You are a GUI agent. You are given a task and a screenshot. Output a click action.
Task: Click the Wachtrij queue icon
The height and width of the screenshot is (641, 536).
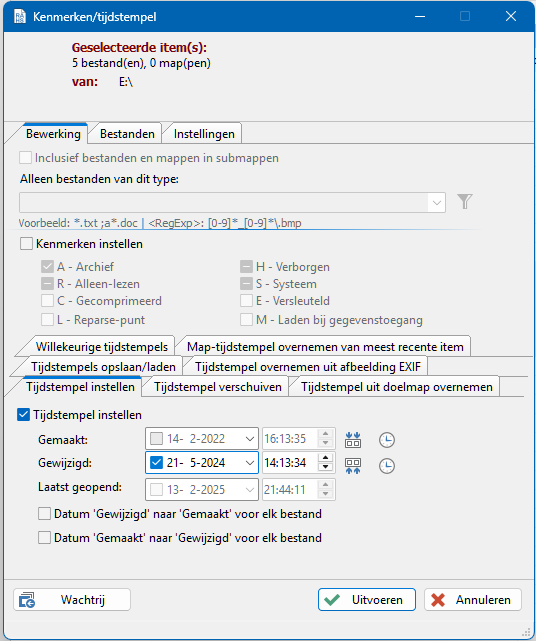(27, 600)
